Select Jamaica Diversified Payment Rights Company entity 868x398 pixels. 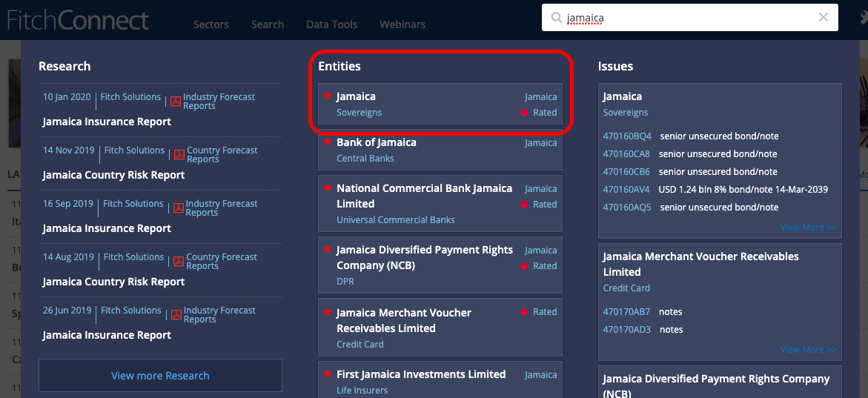point(424,258)
